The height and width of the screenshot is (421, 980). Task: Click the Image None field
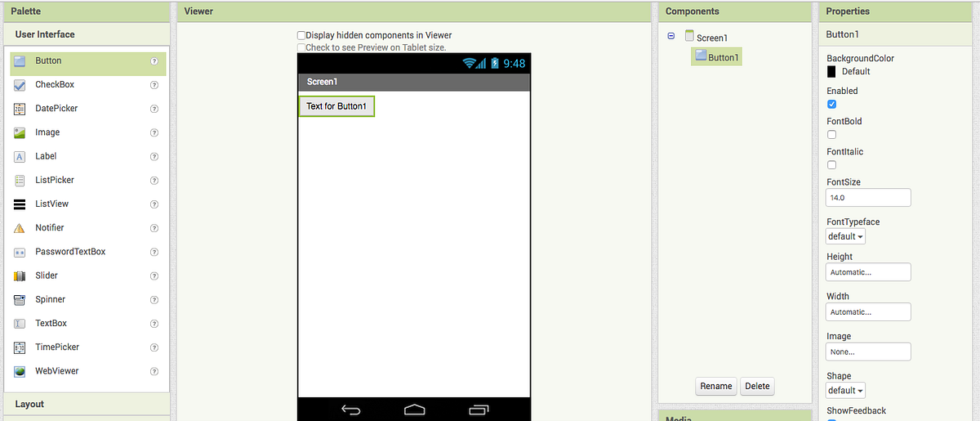(868, 352)
